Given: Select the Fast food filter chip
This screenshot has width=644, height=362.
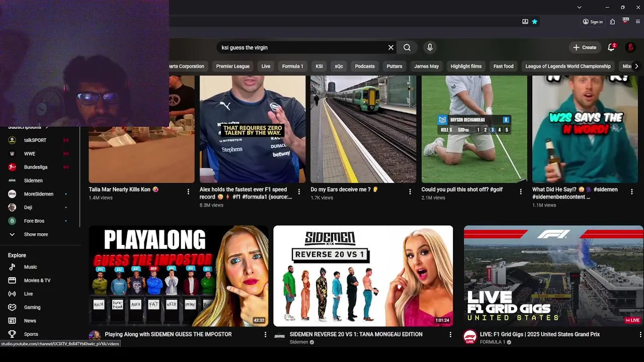Looking at the screenshot, I should click(x=503, y=66).
